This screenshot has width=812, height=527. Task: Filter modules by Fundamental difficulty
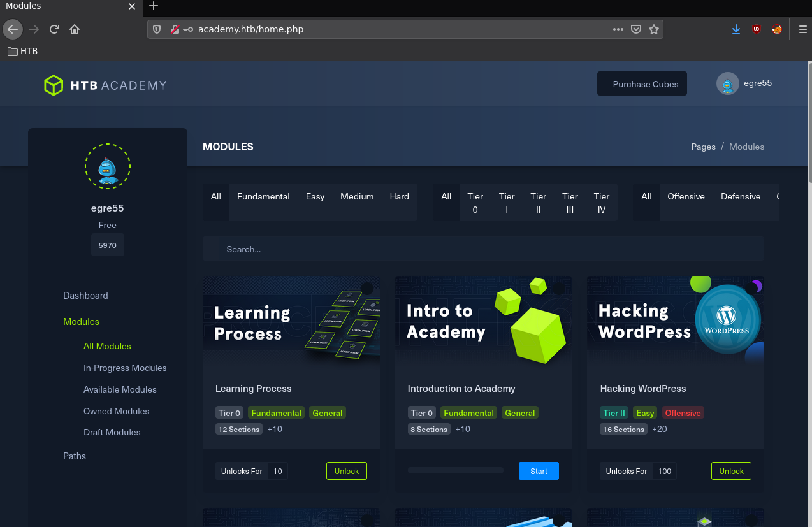click(263, 196)
